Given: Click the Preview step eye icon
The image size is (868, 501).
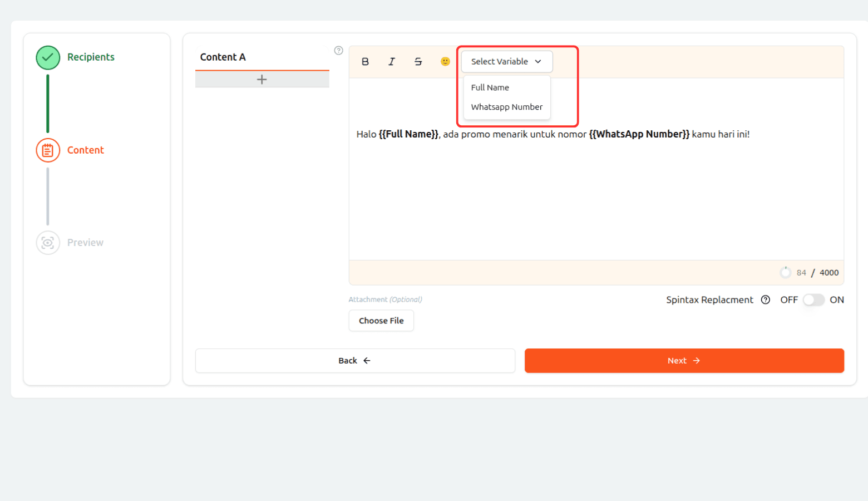Looking at the screenshot, I should click(x=48, y=243).
